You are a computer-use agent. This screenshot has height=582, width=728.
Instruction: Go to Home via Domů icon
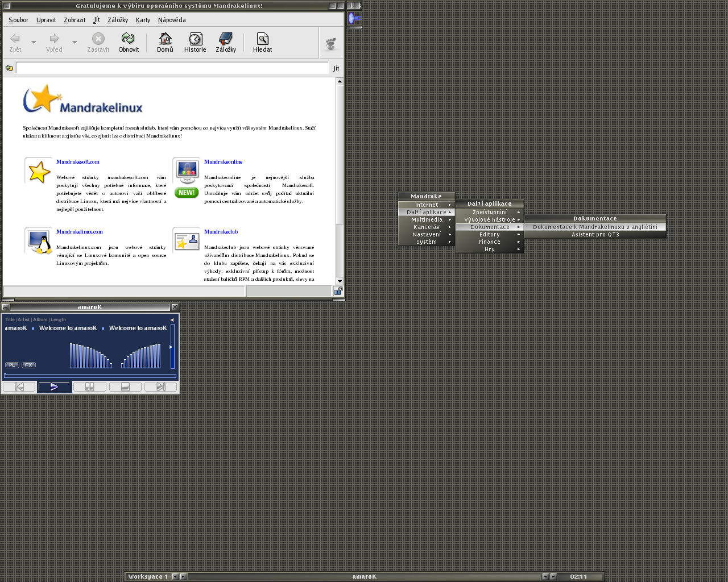point(165,39)
